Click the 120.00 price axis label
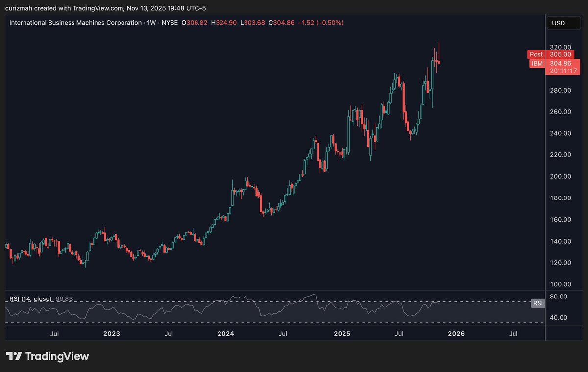588x372 pixels. pyautogui.click(x=562, y=263)
